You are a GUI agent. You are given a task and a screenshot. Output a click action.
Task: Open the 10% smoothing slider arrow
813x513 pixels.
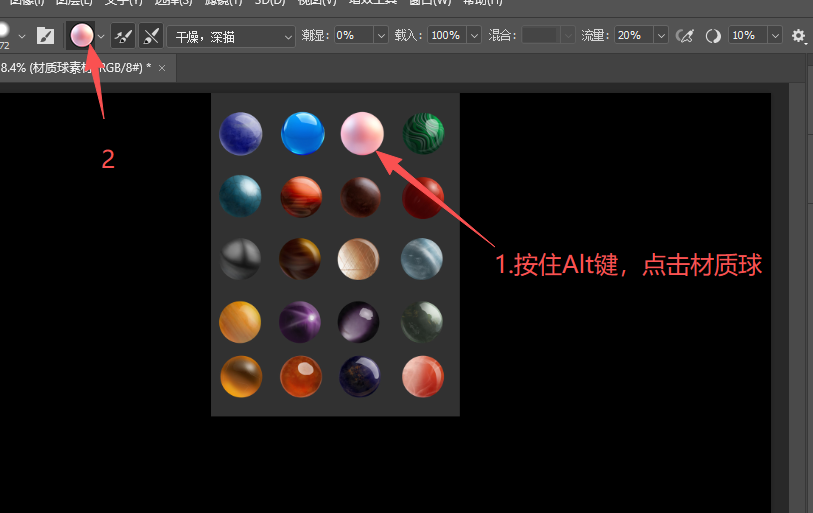775,36
